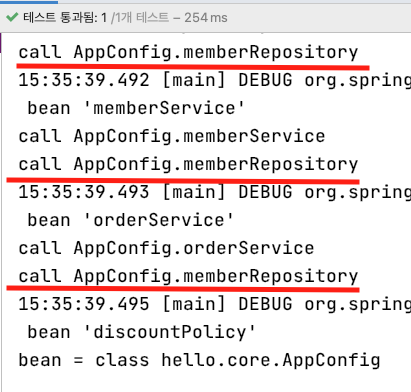Click the 'call AppConfig.memberService' output line
This screenshot has height=392, width=411.
coord(172,136)
